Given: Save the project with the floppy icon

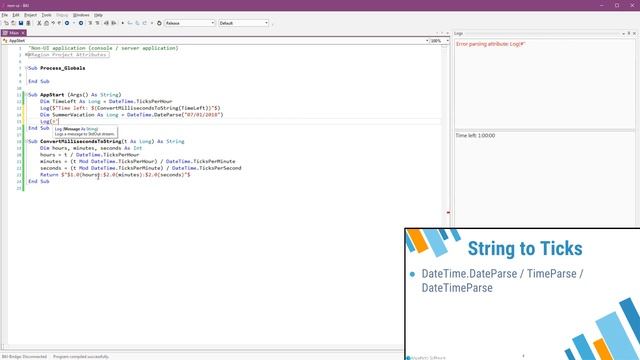Looking at the screenshot, I should (21, 23).
